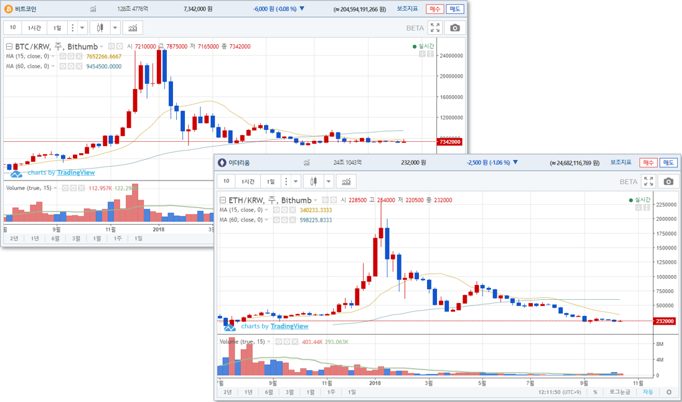Click the Ethereum coin logo in the 이더리움 header
The image size is (682, 402).
tap(222, 163)
